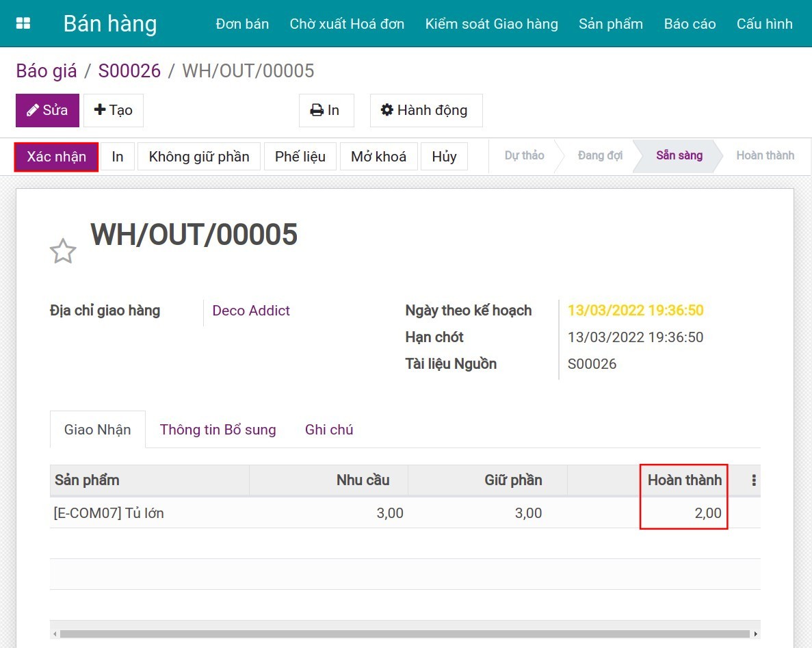Click the In button beside Xác nhận

point(118,157)
